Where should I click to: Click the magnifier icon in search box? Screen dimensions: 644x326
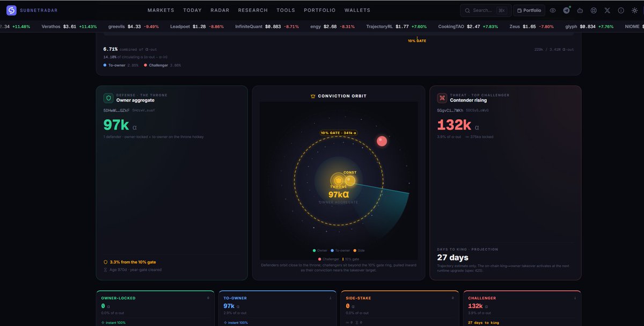coord(468,10)
